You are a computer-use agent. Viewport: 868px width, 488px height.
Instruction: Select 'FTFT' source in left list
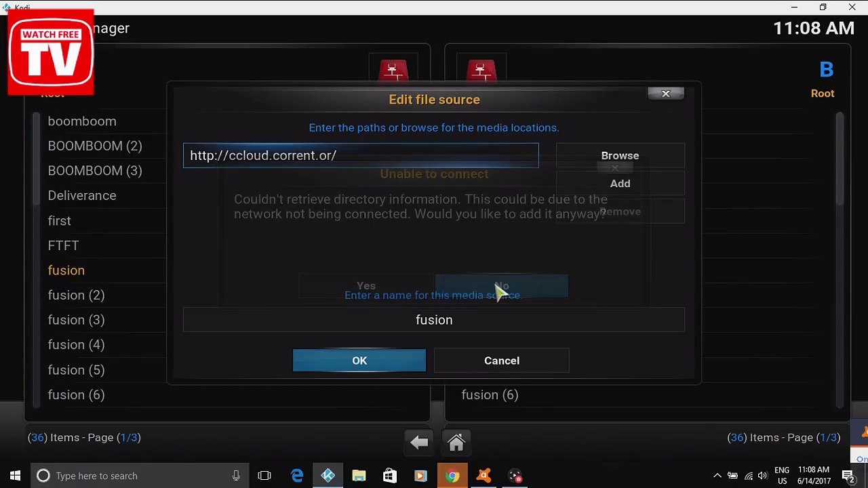pyautogui.click(x=64, y=245)
